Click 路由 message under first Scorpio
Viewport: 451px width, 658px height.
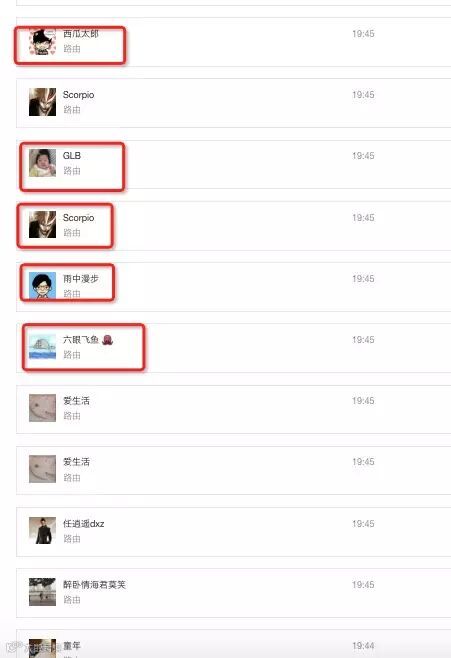coord(72,110)
